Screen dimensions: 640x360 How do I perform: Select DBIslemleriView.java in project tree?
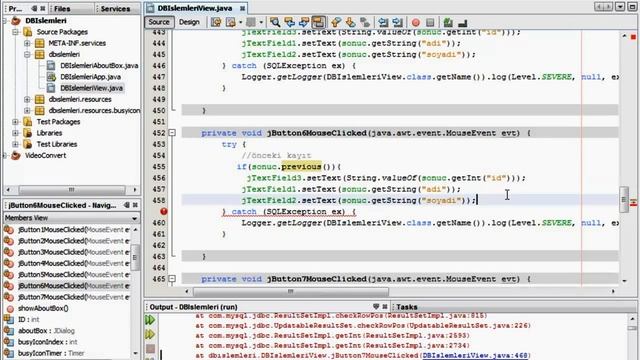tap(91, 88)
